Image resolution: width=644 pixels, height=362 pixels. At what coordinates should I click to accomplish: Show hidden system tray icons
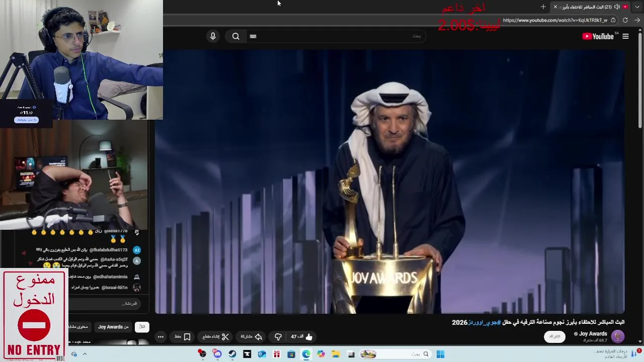(x=85, y=354)
